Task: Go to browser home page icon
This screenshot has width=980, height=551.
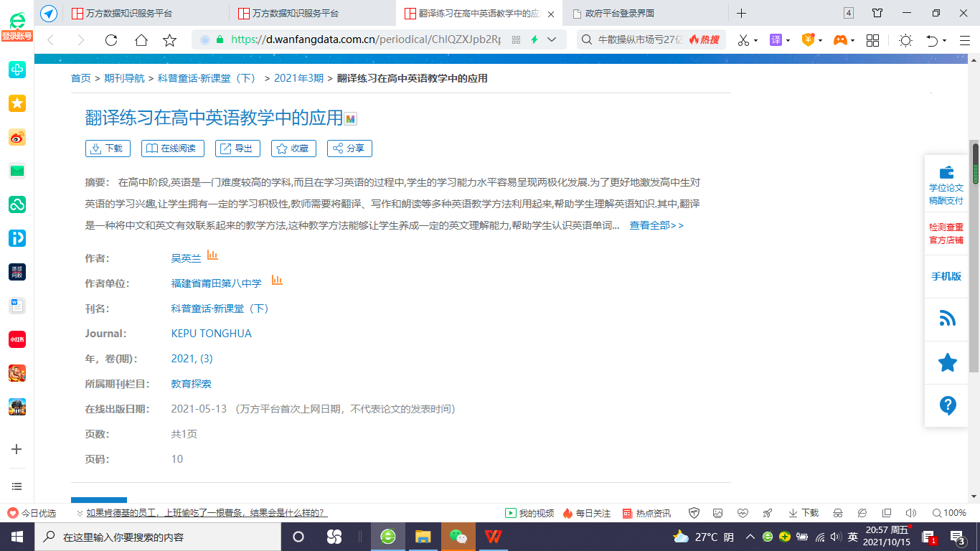Action: point(141,40)
